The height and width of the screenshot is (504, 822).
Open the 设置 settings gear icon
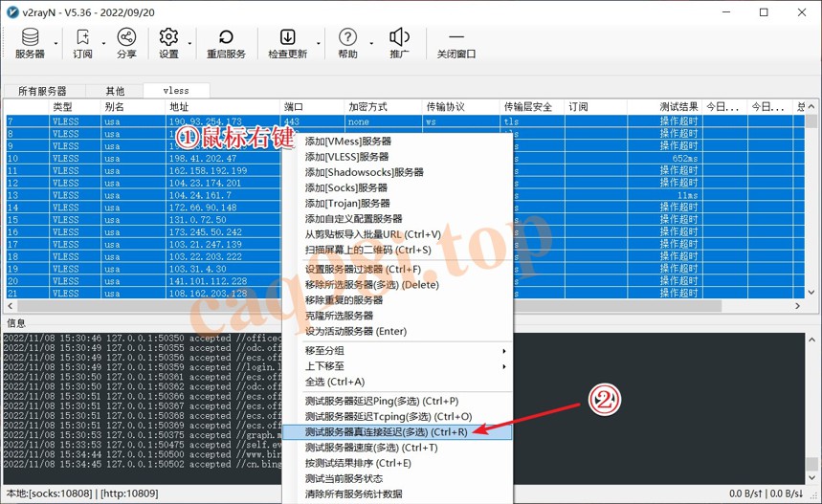(x=168, y=42)
